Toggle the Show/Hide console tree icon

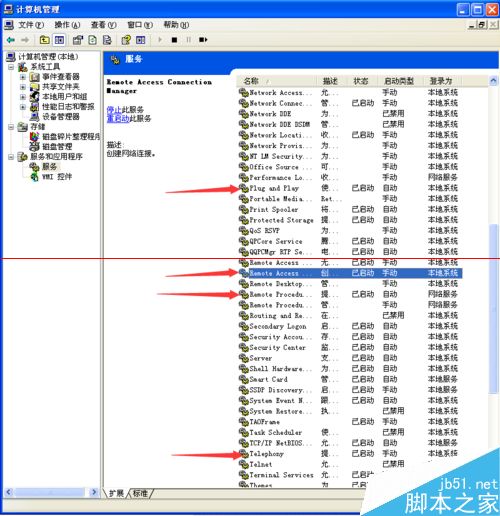pos(59,40)
